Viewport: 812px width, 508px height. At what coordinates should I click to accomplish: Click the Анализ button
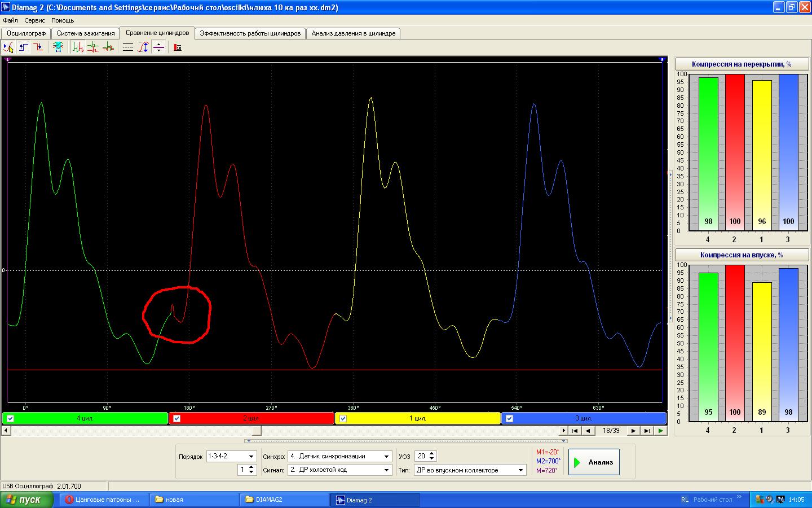click(594, 462)
